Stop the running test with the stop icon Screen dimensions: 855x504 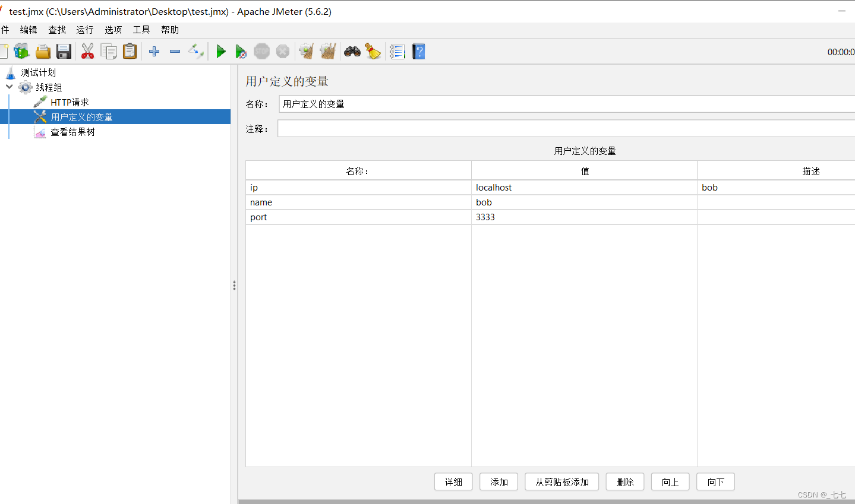pos(262,52)
